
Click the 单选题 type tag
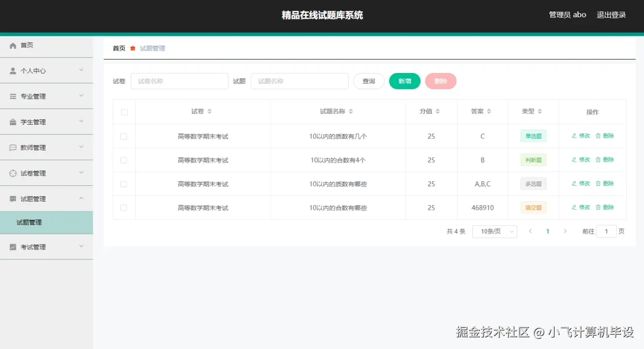533,136
